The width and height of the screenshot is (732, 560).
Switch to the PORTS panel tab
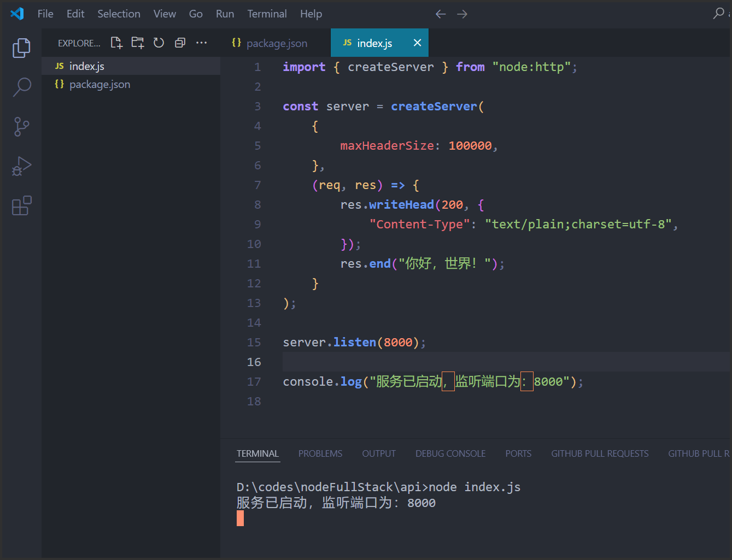coord(518,453)
